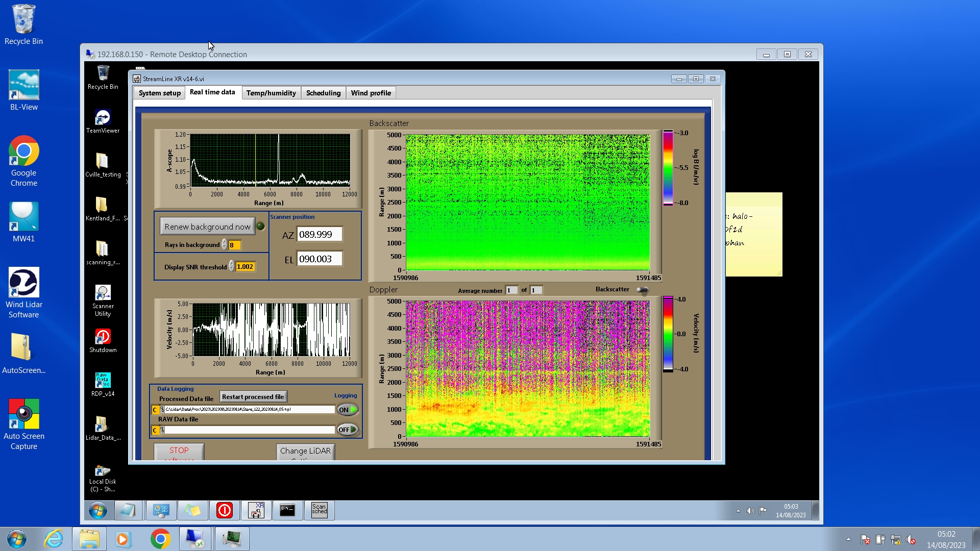Click the AZ scanner position field
980x551 pixels.
point(319,235)
